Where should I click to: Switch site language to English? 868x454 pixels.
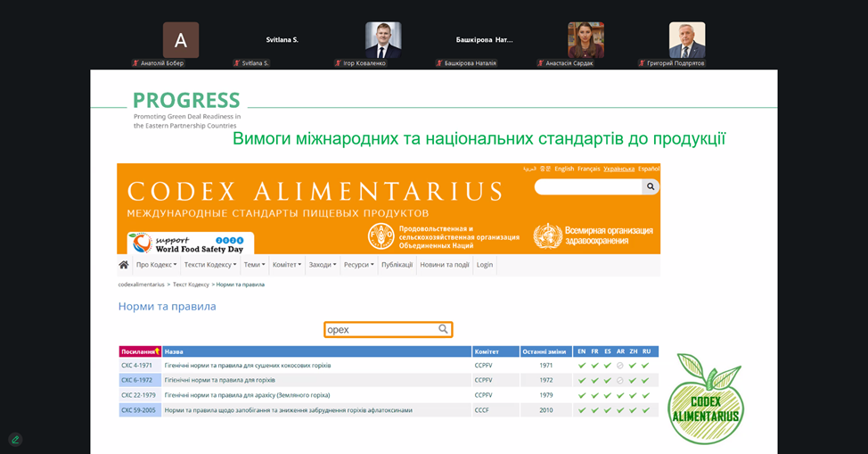[564, 169]
